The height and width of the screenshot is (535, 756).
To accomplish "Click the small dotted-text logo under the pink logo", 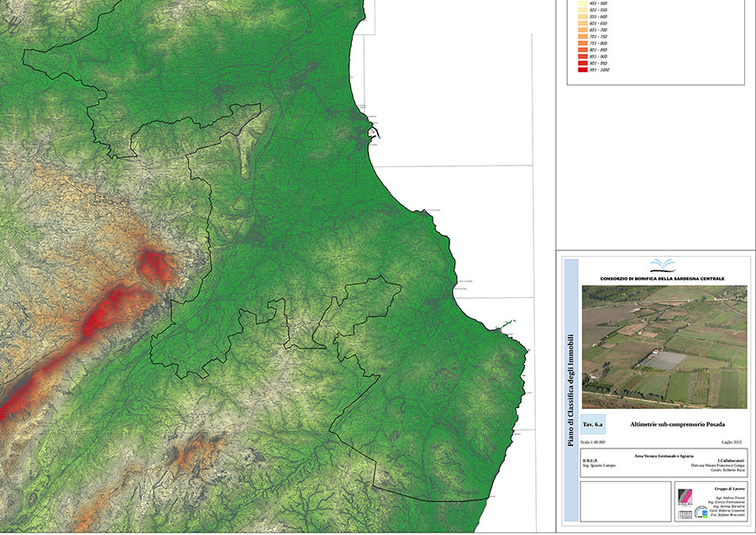I will (685, 513).
